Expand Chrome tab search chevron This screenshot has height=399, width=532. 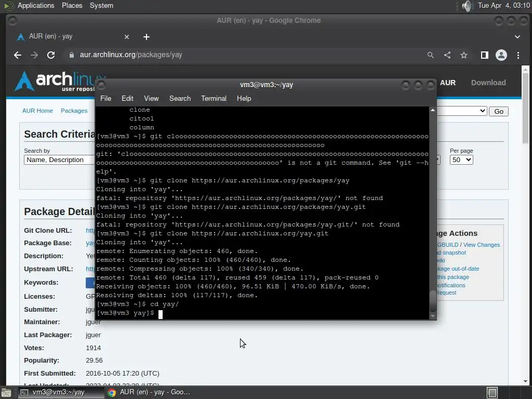517,37
